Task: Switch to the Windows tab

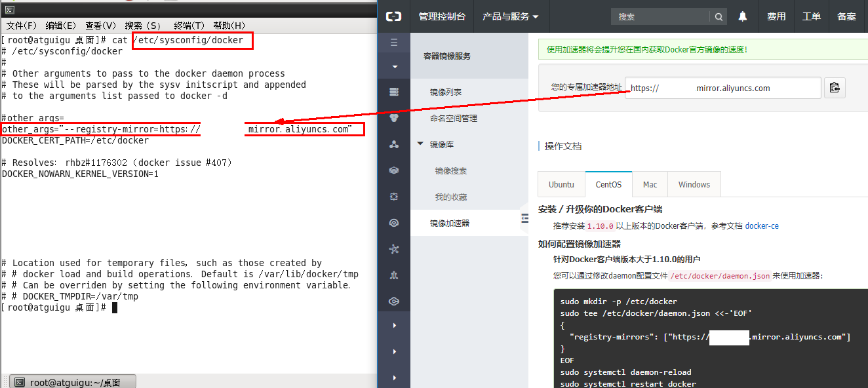Action: [x=694, y=184]
